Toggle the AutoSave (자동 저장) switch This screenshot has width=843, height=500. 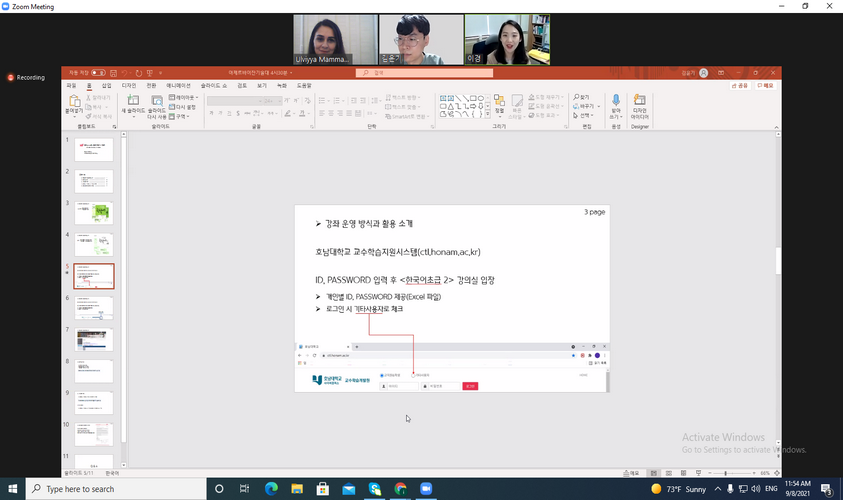coord(98,73)
